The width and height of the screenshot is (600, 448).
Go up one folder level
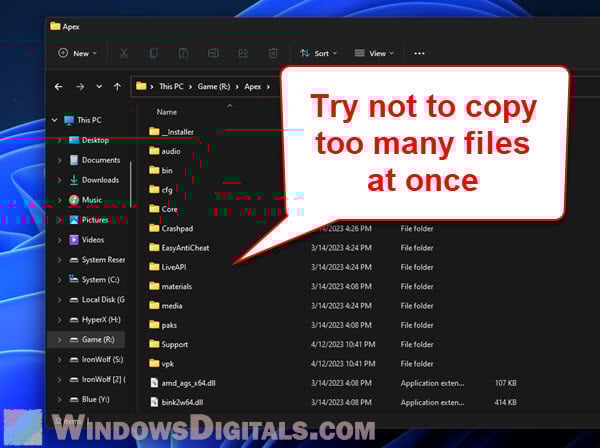(117, 87)
